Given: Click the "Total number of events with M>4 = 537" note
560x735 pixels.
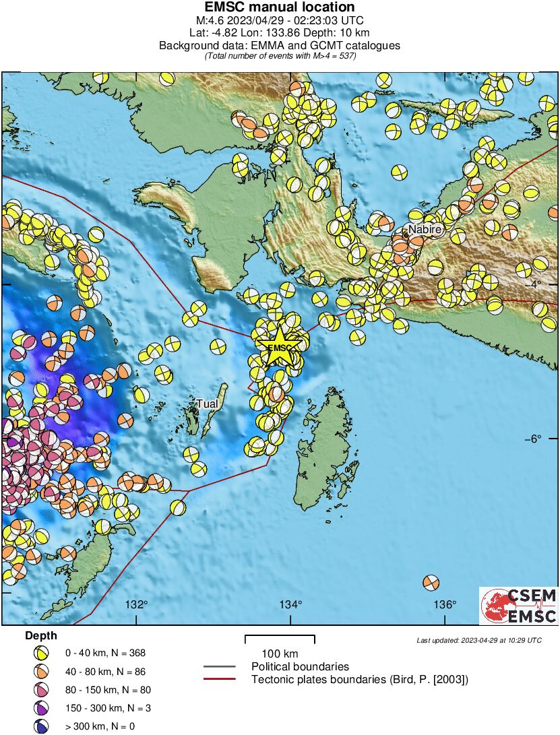Looking at the screenshot, I should pos(280,56).
